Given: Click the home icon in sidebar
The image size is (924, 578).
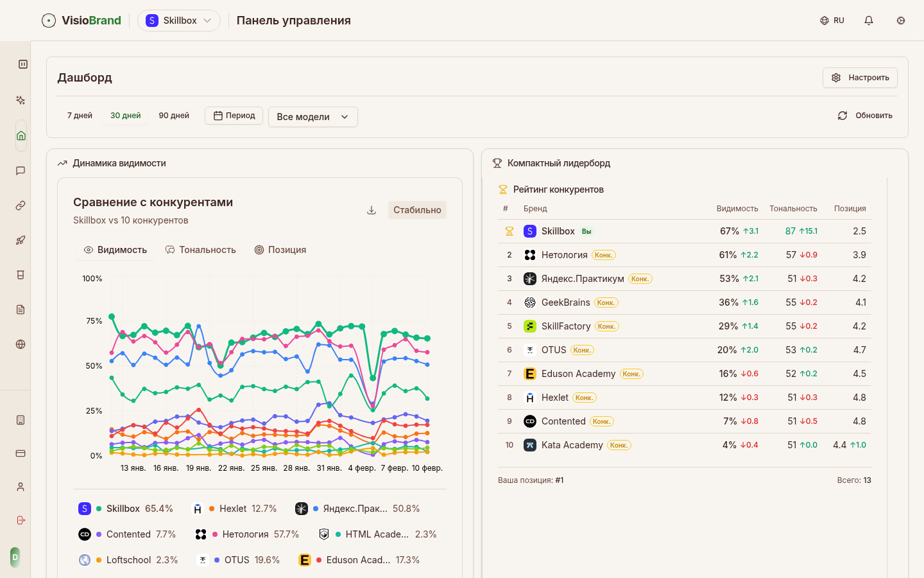Looking at the screenshot, I should point(21,136).
